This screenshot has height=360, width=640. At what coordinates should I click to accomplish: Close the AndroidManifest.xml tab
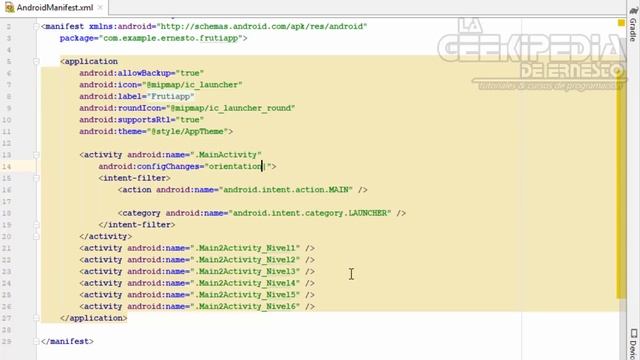point(100,8)
